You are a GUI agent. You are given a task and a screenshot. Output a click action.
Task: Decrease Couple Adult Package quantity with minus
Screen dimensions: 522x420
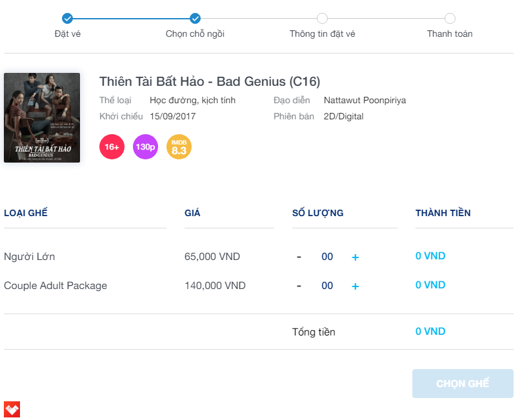tap(299, 286)
